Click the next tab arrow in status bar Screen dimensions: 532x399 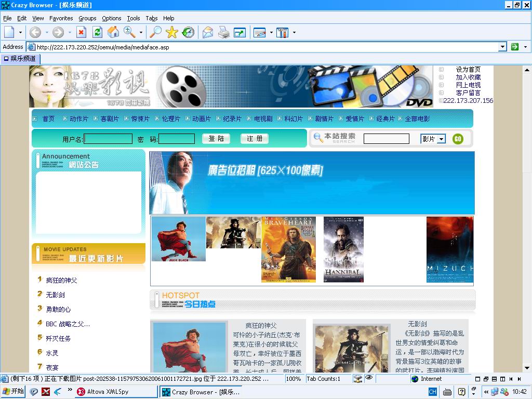(519, 379)
